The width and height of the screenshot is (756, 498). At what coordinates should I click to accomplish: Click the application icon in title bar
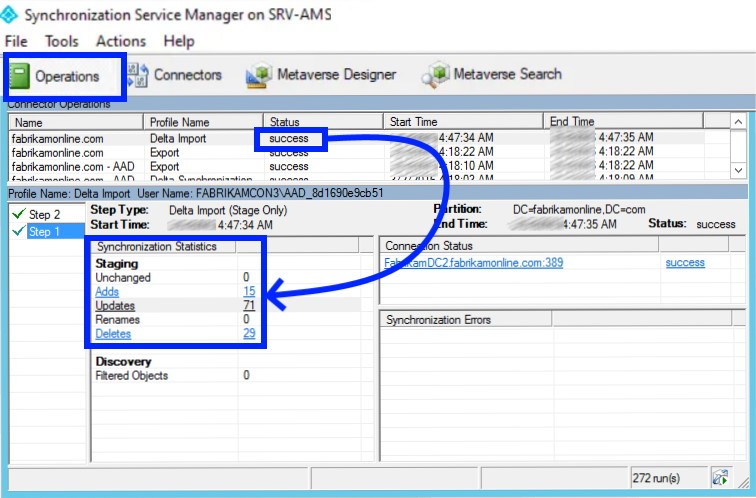tap(11, 17)
